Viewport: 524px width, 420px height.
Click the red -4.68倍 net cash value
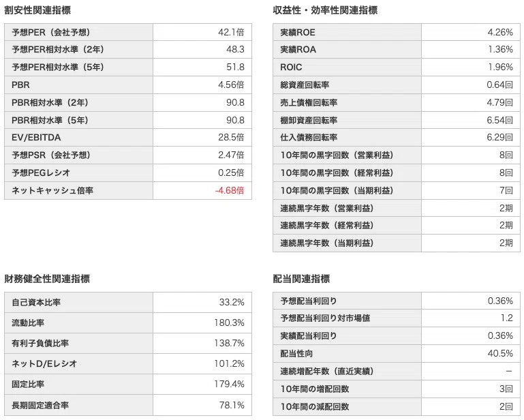[x=230, y=191]
